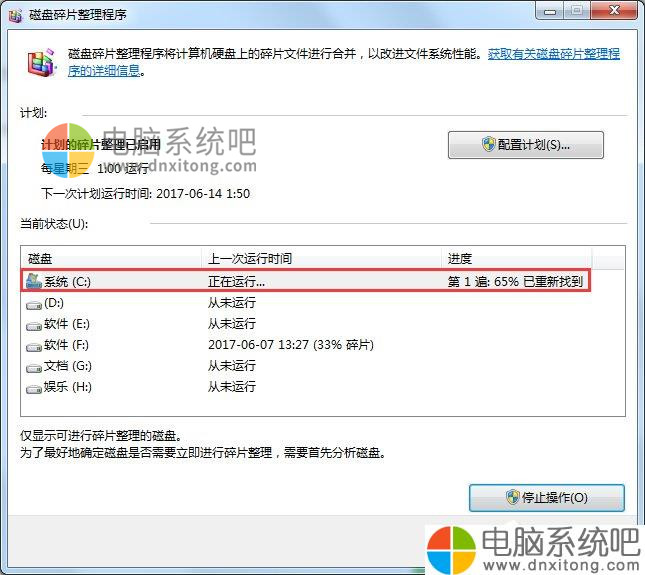Select the 软件 (E:) drive icon
This screenshot has width=645, height=575.
(x=34, y=324)
